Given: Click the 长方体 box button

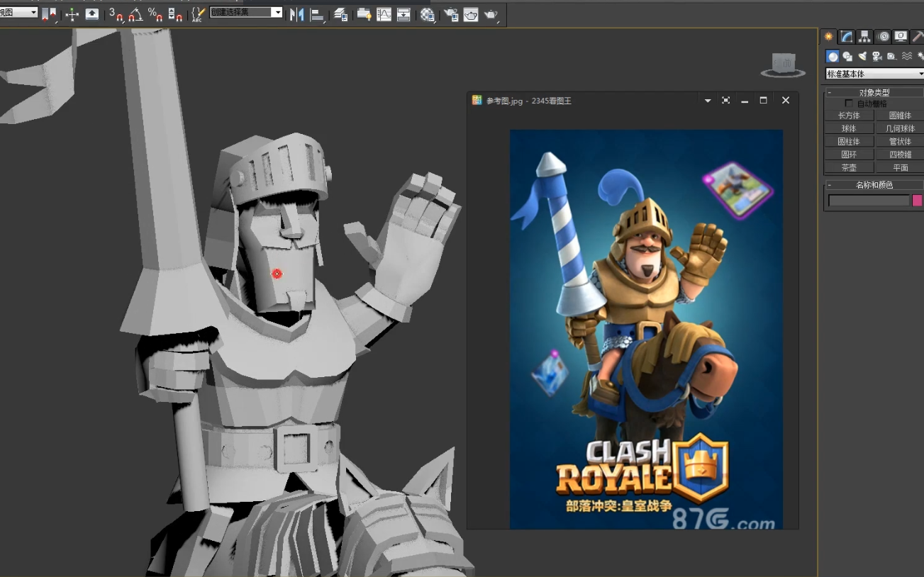Looking at the screenshot, I should (x=849, y=116).
